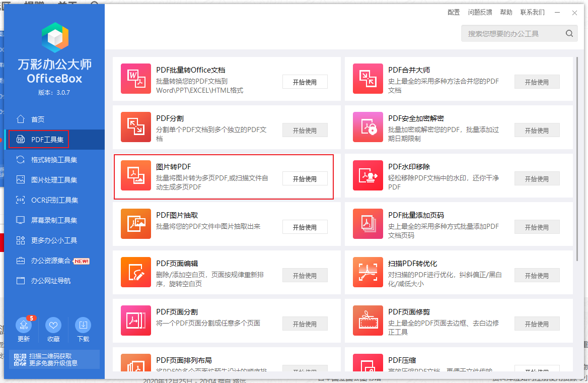The image size is (588, 383).
Task: Click 开始使用 for PDF水印移除
Action: click(x=537, y=179)
